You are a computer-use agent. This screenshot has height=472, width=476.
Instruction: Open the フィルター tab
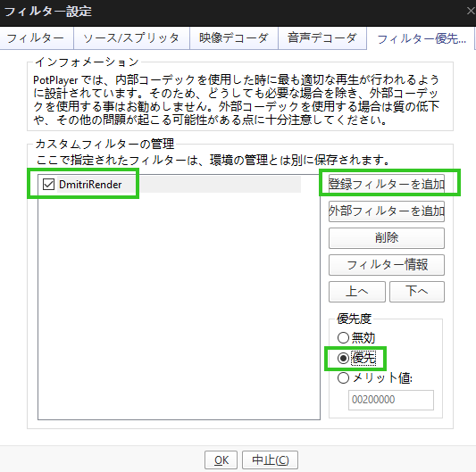point(36,37)
